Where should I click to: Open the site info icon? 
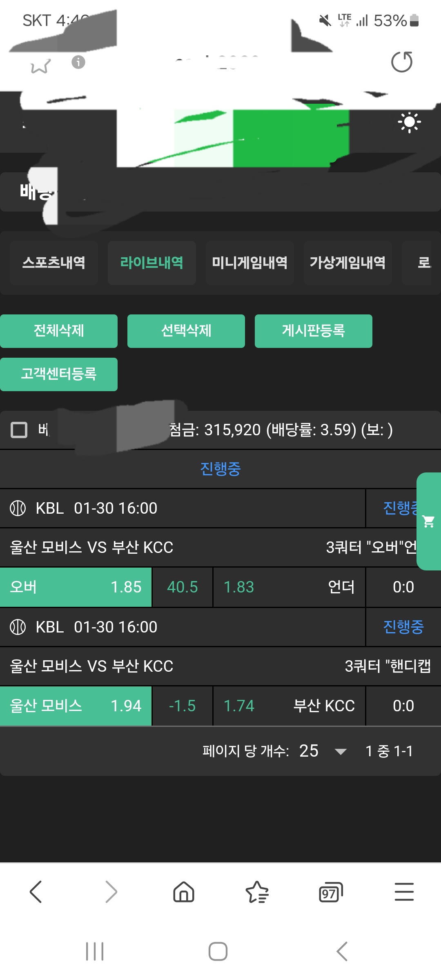pos(78,62)
